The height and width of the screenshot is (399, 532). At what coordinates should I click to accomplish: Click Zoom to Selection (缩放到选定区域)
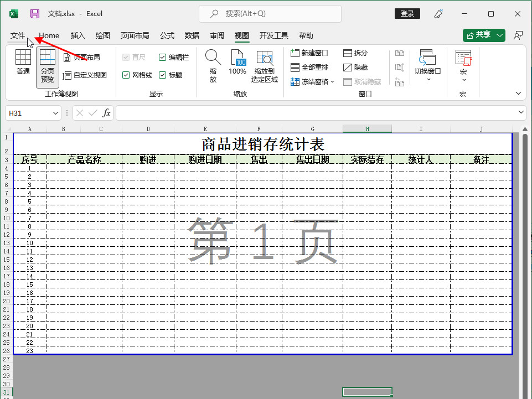coord(265,66)
